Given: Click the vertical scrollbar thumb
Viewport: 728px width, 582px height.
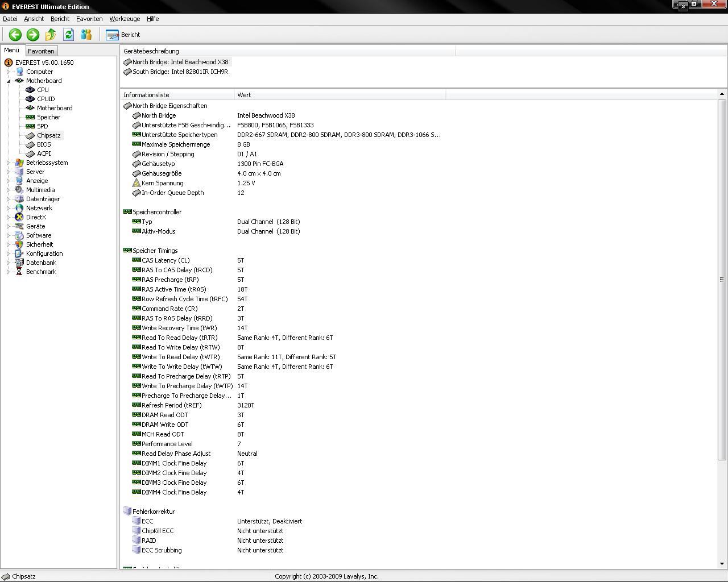Looking at the screenshot, I should pyautogui.click(x=722, y=280).
